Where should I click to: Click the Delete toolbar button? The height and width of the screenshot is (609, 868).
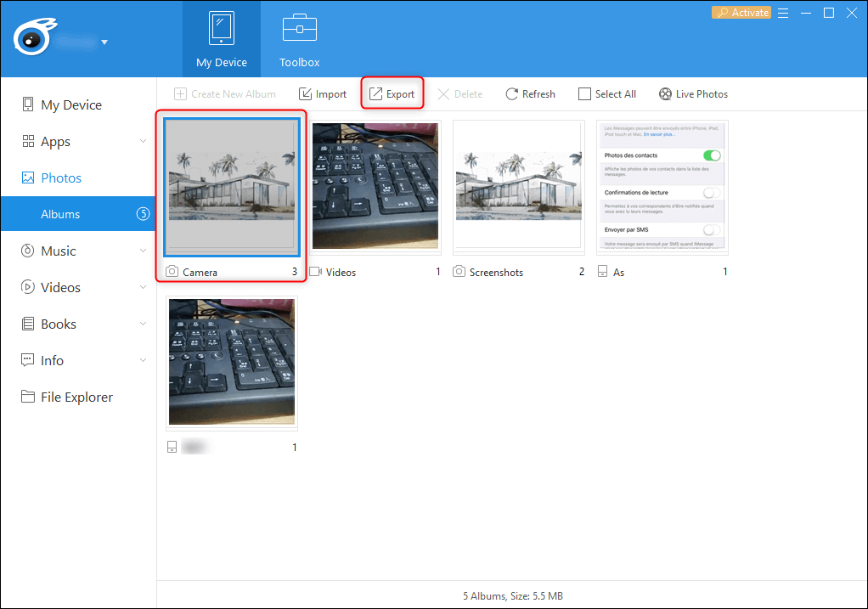click(460, 94)
